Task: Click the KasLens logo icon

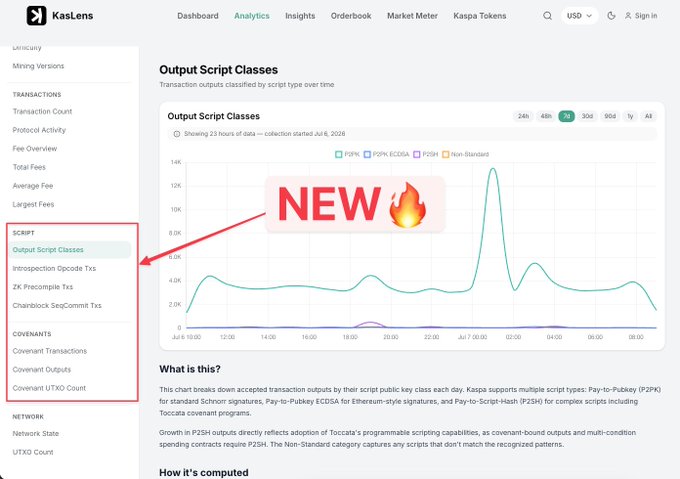Action: coord(36,16)
